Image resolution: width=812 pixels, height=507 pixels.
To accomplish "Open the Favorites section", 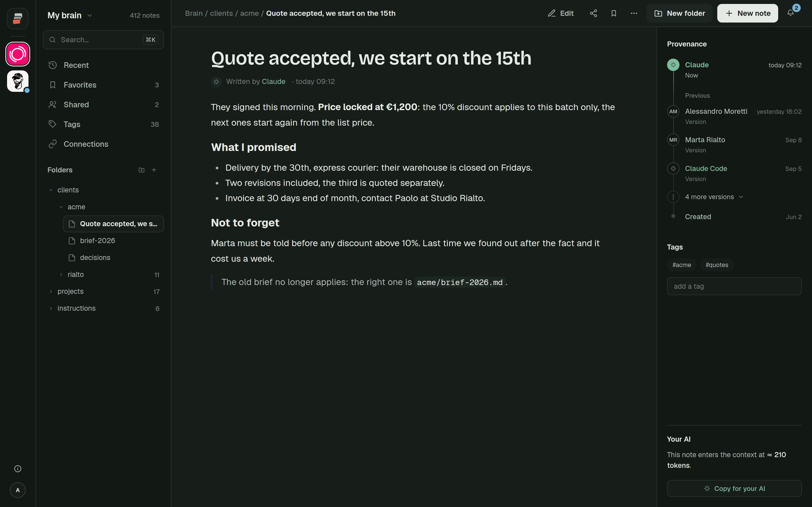I will pos(103,85).
